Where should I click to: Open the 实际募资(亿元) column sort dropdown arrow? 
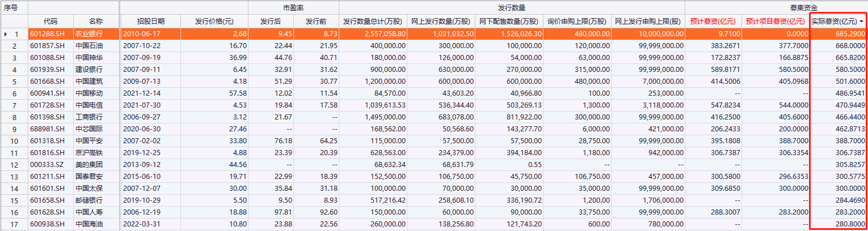click(x=862, y=22)
